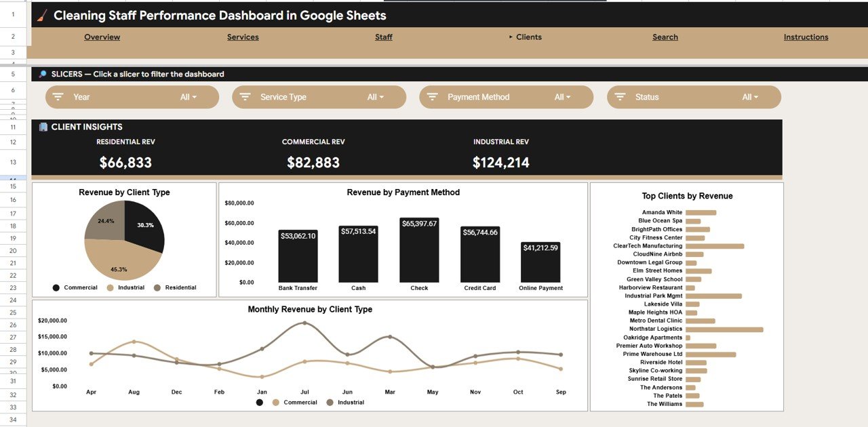Click the Industrial Park Mgmt revenue bar
This screenshot has height=427, width=868.
[x=713, y=296]
